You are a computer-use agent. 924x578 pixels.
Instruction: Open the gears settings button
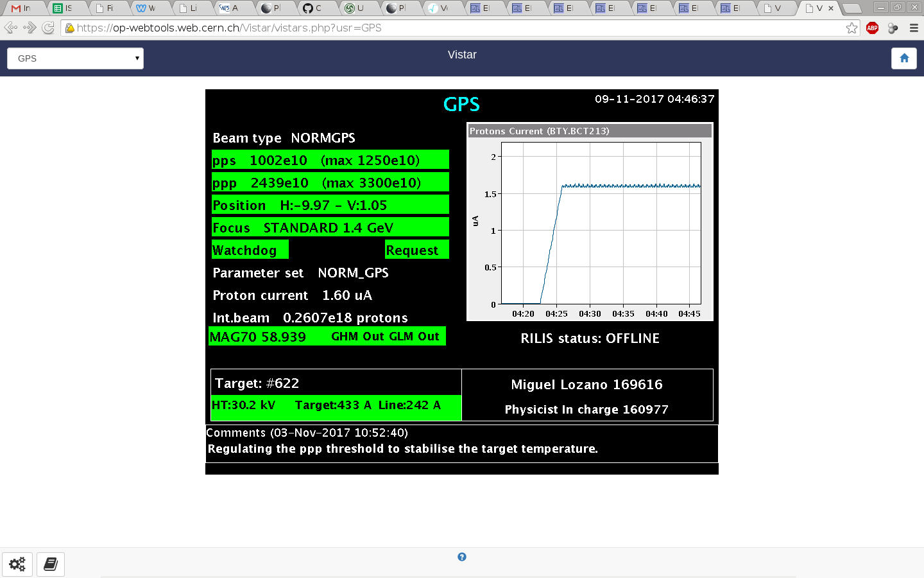(x=17, y=565)
